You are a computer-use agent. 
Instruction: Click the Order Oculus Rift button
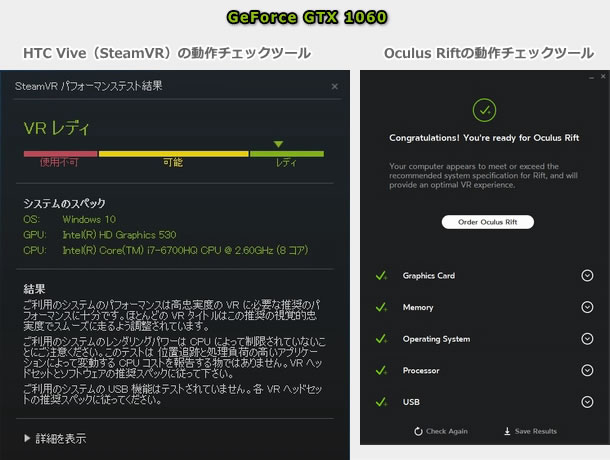[x=487, y=222]
